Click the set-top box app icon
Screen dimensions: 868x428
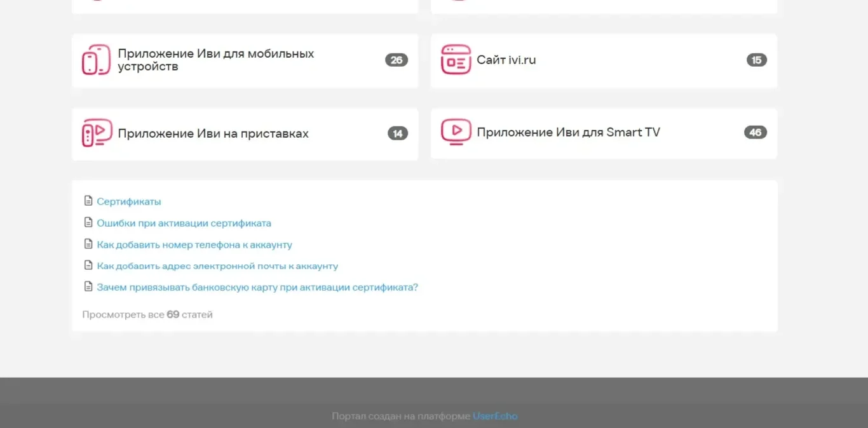point(97,133)
